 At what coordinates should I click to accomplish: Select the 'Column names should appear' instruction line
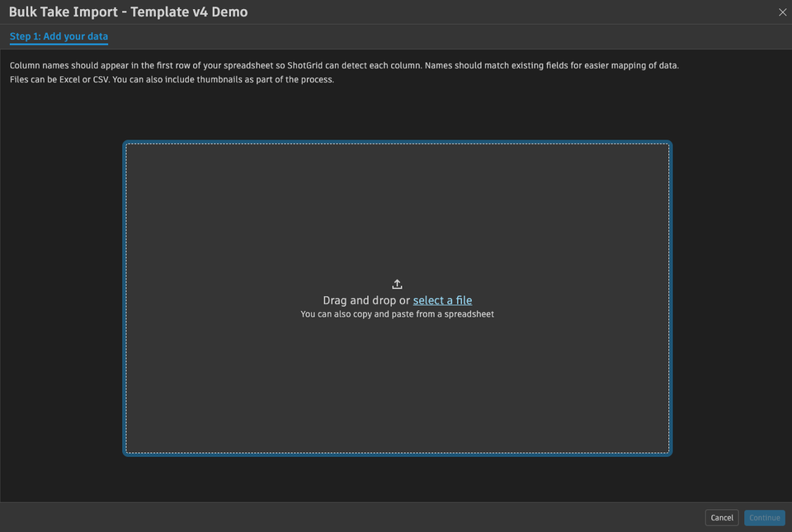pyautogui.click(x=344, y=66)
